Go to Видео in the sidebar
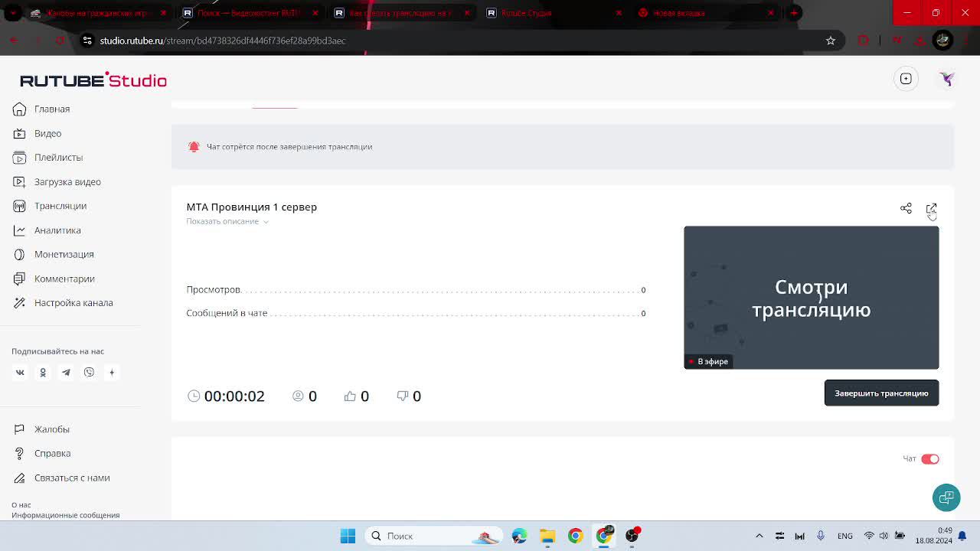 38,133
